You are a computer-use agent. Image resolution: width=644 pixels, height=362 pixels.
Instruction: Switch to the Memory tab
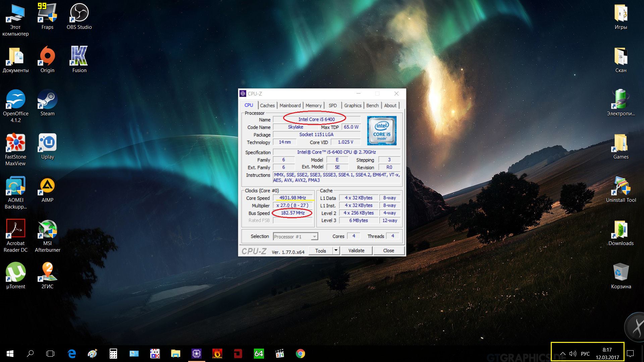313,105
